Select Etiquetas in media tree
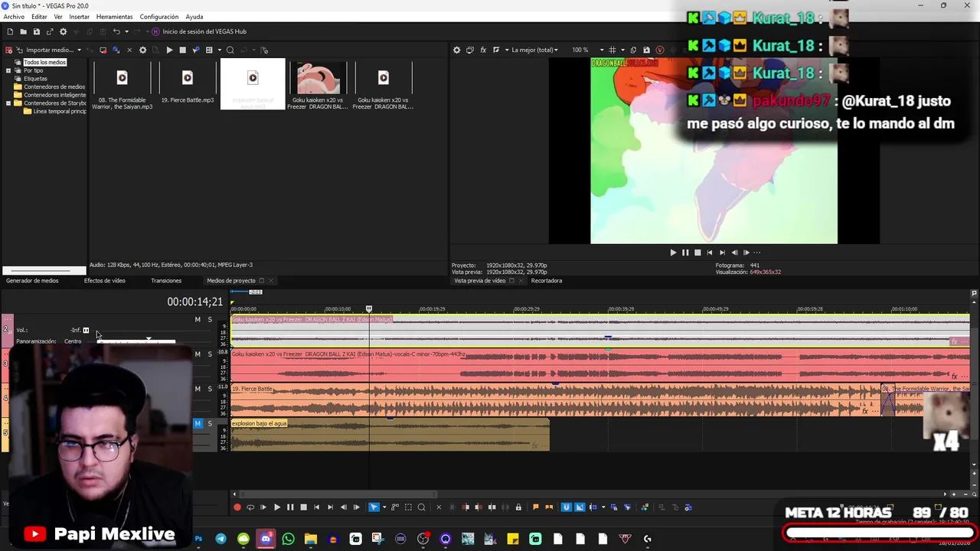 coord(35,78)
